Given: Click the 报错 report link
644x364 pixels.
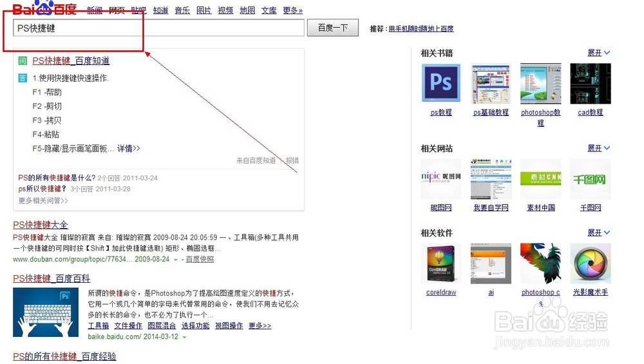Looking at the screenshot, I should coord(292,160).
